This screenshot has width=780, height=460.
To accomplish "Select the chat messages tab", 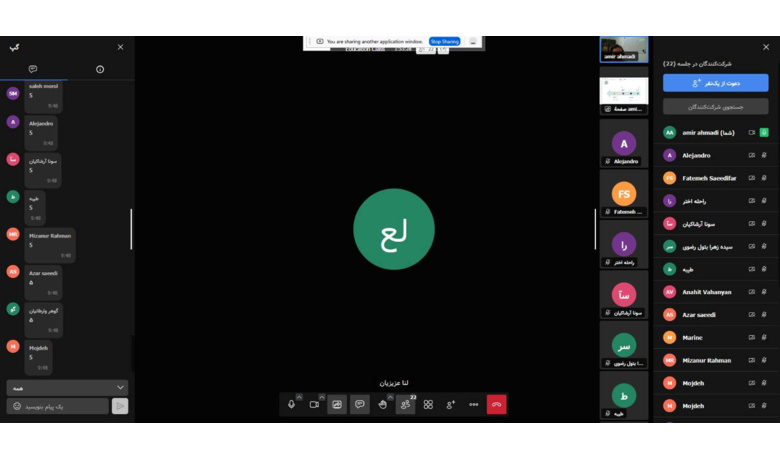I will click(x=33, y=69).
